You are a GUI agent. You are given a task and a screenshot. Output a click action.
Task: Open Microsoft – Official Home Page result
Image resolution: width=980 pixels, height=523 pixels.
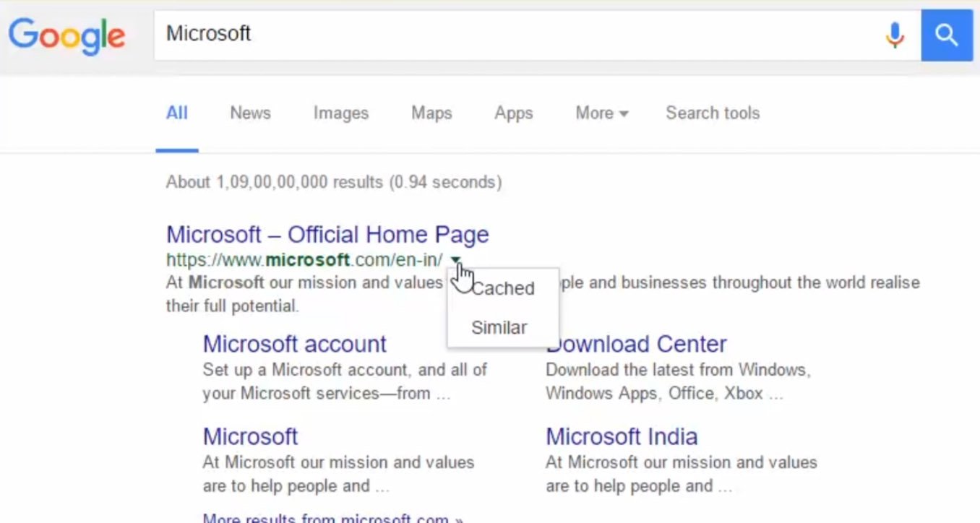(327, 235)
